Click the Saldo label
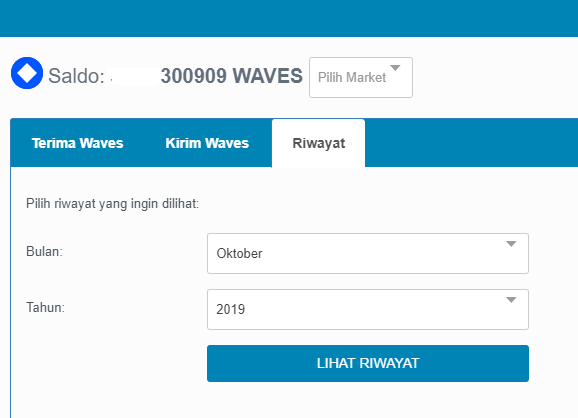578x418 pixels. [77, 76]
